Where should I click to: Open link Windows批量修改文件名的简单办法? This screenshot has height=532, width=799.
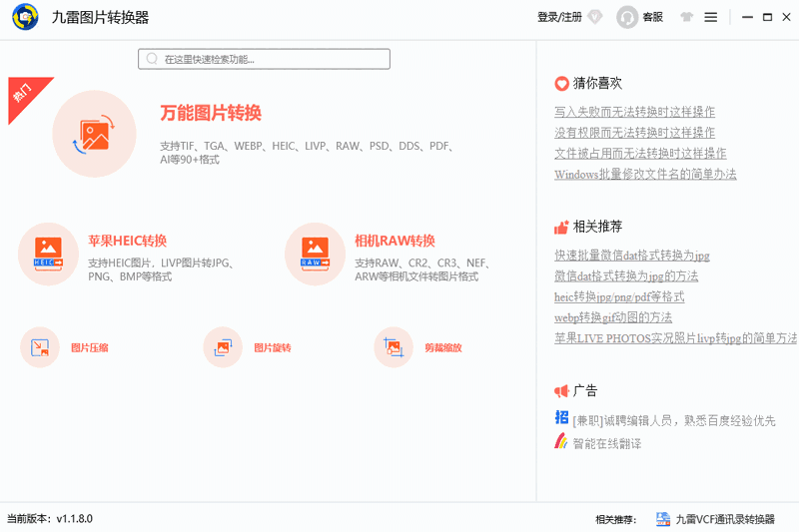(x=645, y=174)
